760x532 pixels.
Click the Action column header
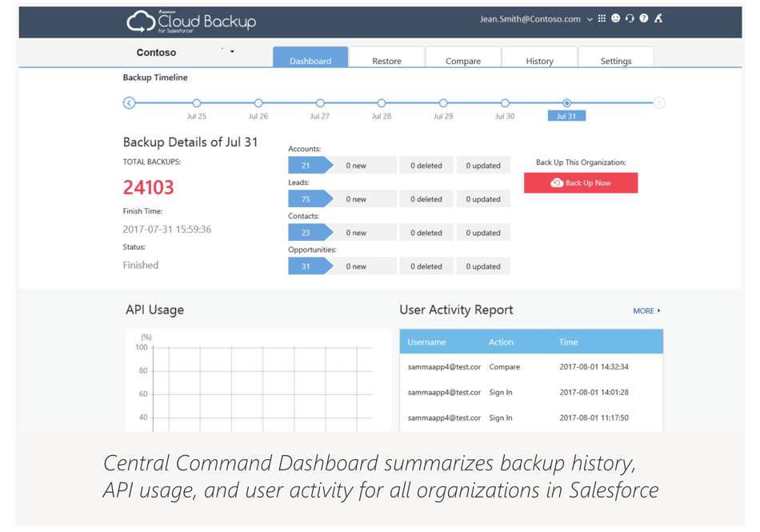pyautogui.click(x=501, y=342)
